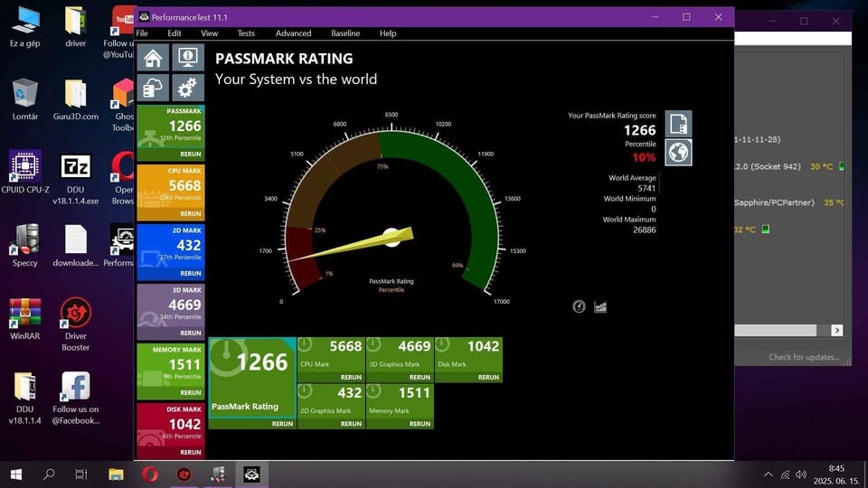Click the Windows Start button
The image size is (868, 488).
coord(16,474)
